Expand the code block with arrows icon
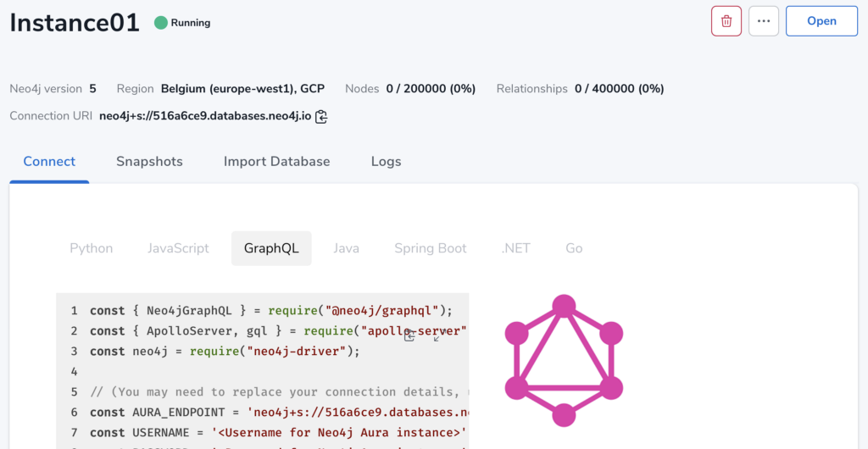The height and width of the screenshot is (449, 868). pyautogui.click(x=439, y=335)
